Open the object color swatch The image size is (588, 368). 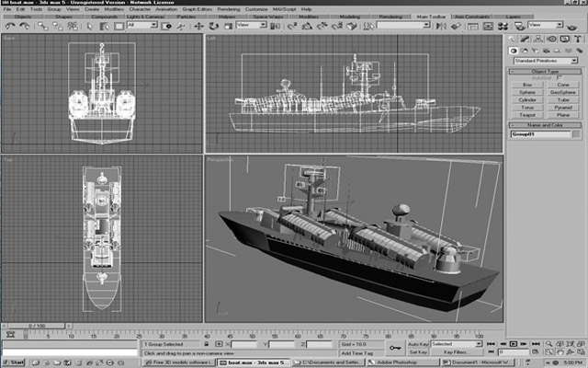click(x=575, y=134)
